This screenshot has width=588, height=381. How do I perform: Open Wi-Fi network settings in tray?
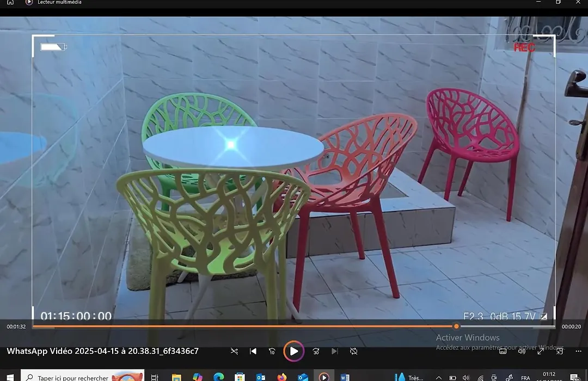coord(480,378)
